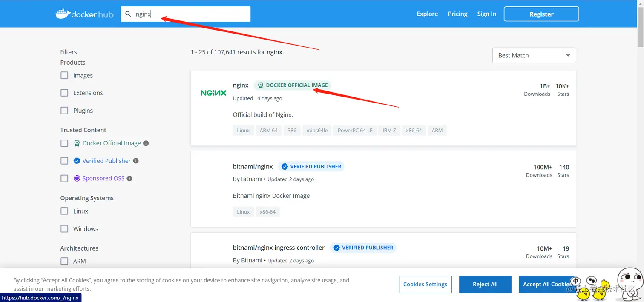
Task: Check the Plugins filter checkbox
Action: (x=64, y=111)
